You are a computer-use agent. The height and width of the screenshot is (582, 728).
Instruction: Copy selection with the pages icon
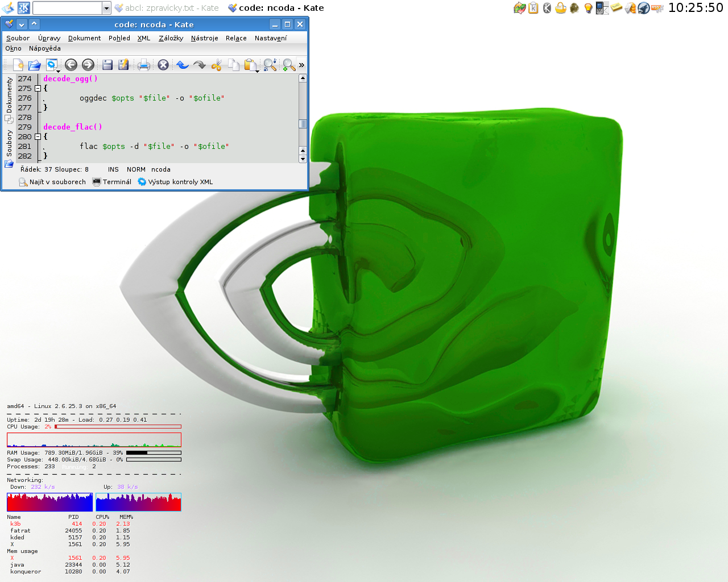click(x=233, y=65)
